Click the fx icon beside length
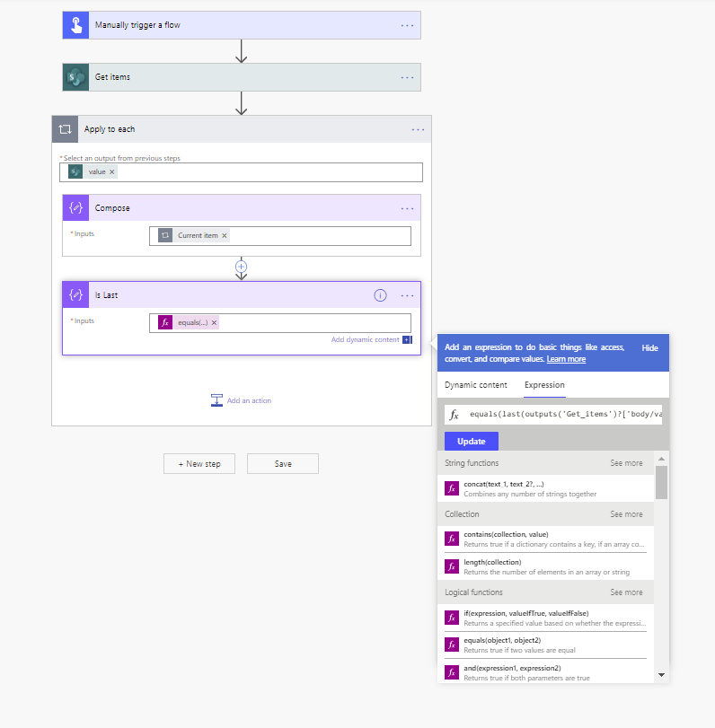Viewport: 715px width, 728px height. click(x=452, y=566)
